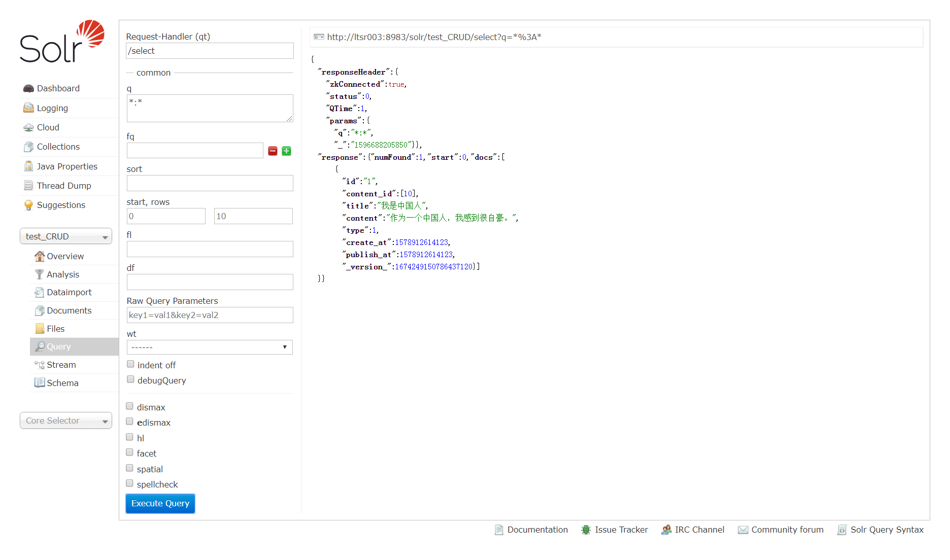Click the rows value field
This screenshot has width=950, height=560.
[253, 216]
